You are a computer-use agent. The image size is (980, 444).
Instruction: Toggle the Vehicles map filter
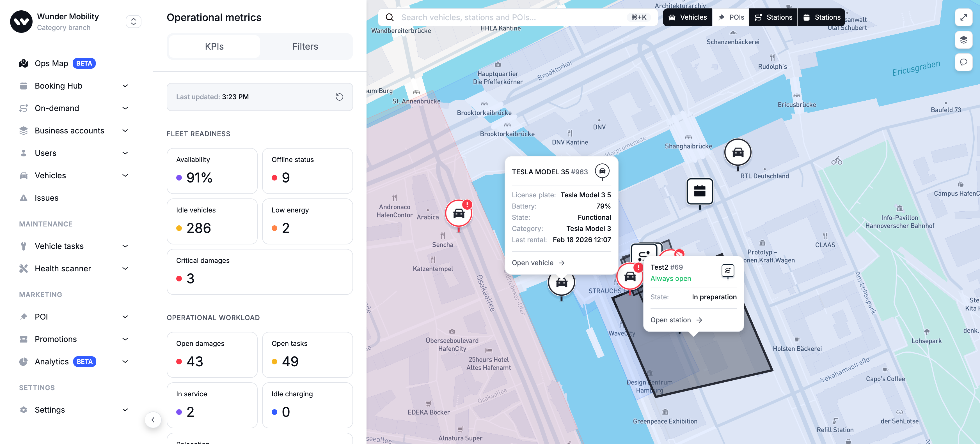687,17
